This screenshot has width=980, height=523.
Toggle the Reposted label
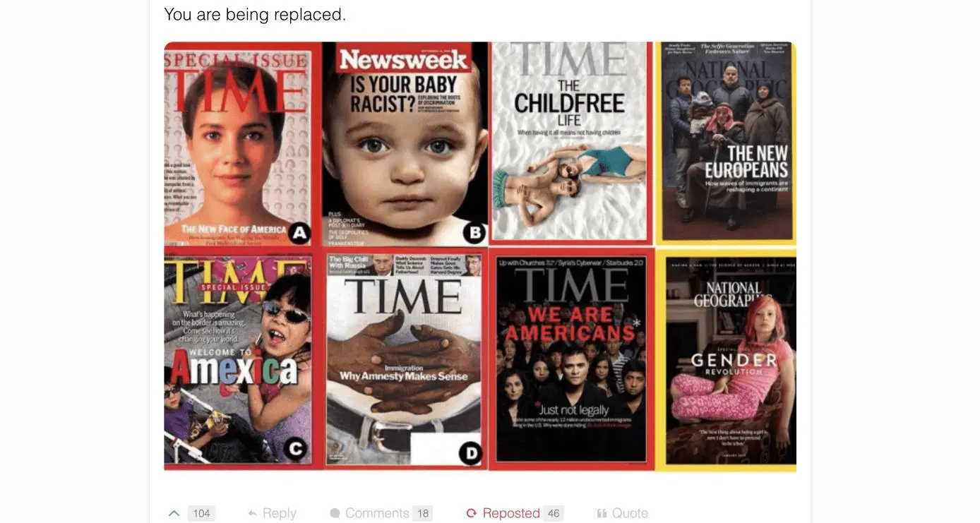(x=511, y=514)
